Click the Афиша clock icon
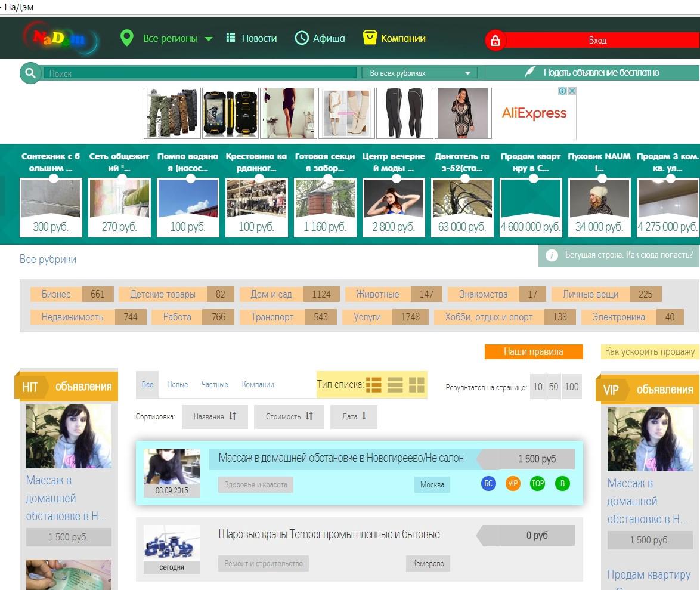 (x=302, y=38)
